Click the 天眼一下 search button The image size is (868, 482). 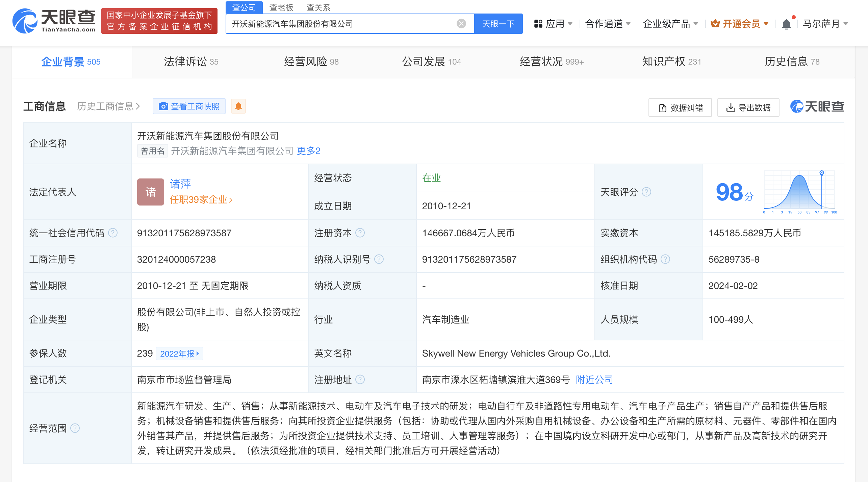[x=498, y=23]
